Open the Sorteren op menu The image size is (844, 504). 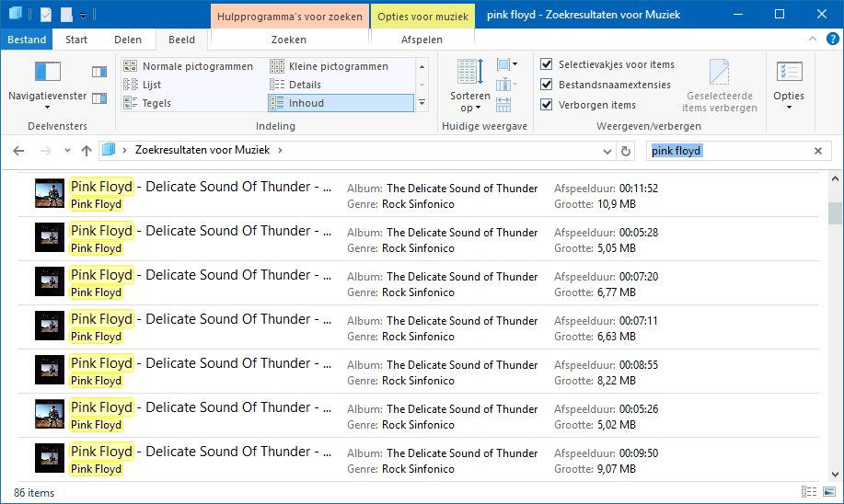[470, 86]
